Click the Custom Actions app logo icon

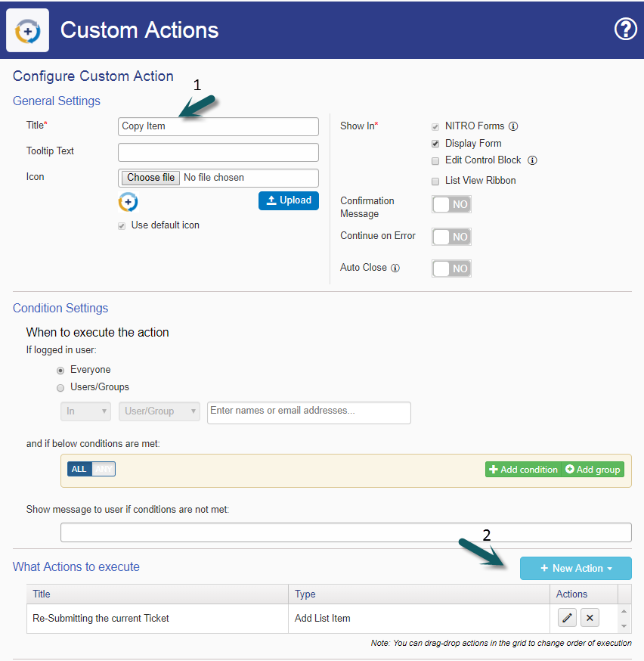(x=27, y=29)
